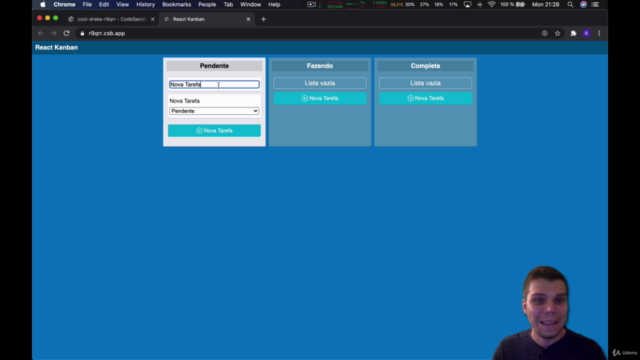Add Nova Tarefa in Pendente column

[x=214, y=131]
